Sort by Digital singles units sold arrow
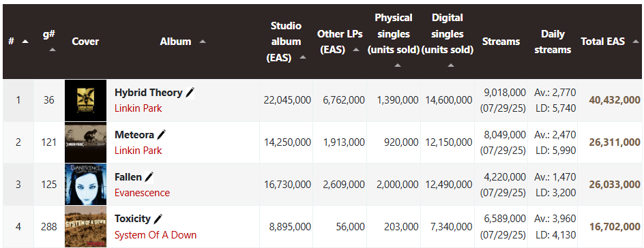Screen dimensions: 644x248 450,65
